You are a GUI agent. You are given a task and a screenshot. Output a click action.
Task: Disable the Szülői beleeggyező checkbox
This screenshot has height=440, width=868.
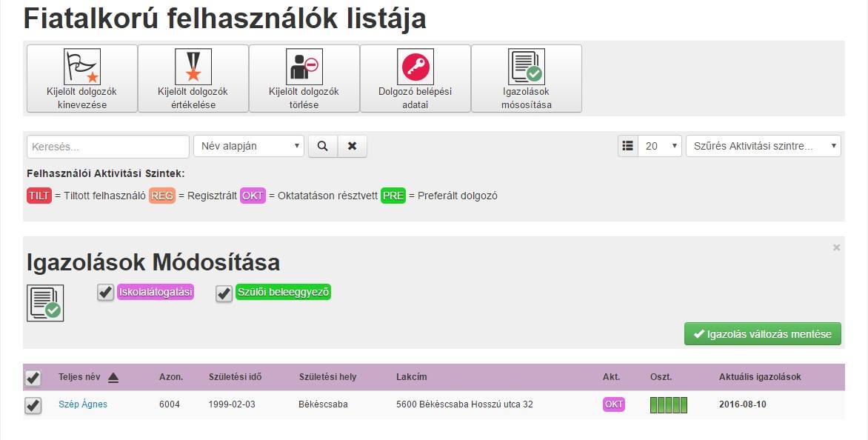tap(223, 293)
